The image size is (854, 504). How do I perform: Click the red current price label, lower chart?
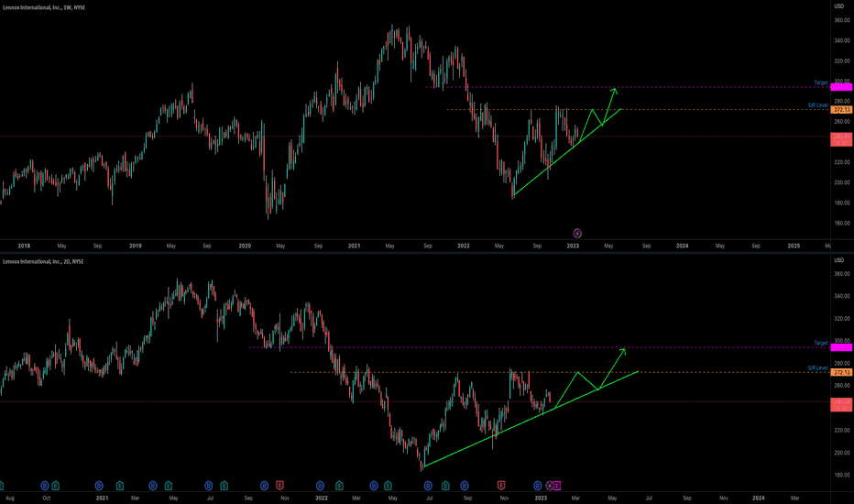(x=841, y=404)
